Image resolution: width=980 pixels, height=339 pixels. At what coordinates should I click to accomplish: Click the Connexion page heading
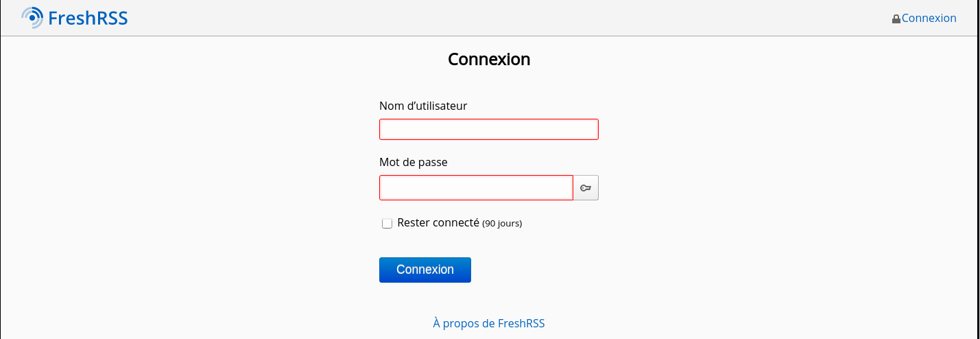click(x=489, y=59)
